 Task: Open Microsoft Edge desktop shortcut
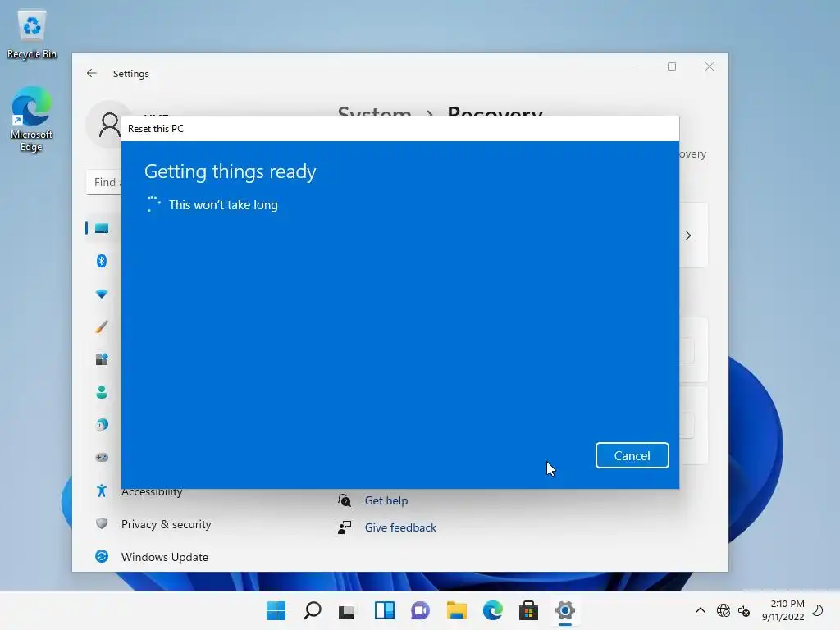coord(32,120)
